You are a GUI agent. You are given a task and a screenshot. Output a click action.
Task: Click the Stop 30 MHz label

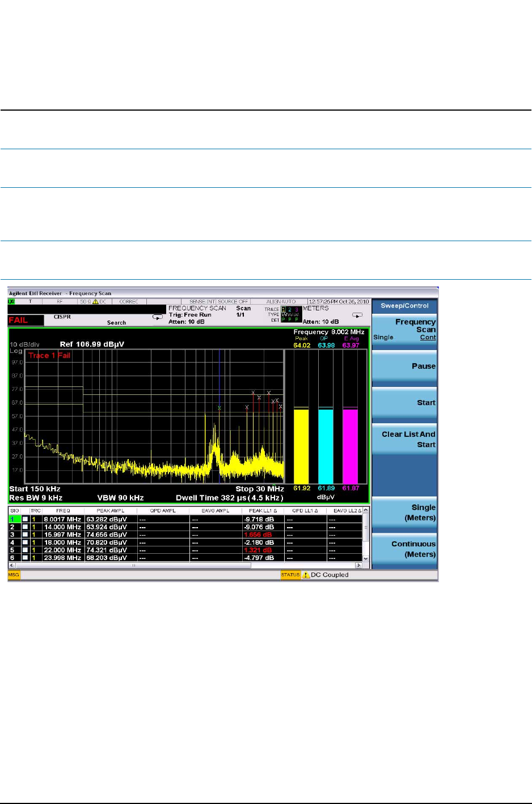coord(260,489)
